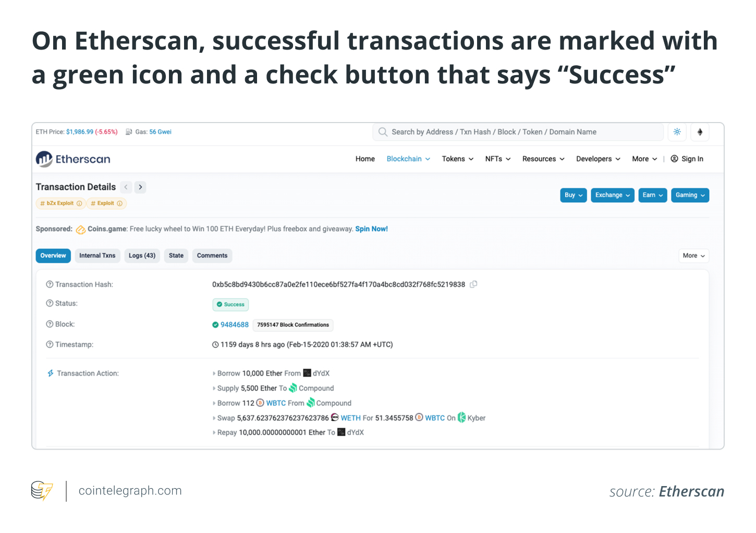Screen dimensions: 756x533
Task: Expand the More options dropdown by tabs
Action: pos(693,256)
